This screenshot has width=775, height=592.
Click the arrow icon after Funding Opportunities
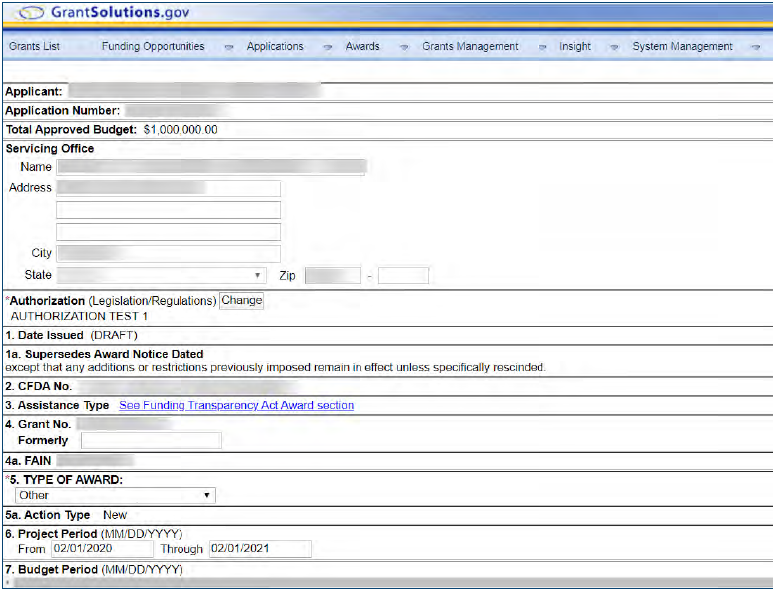(x=229, y=47)
